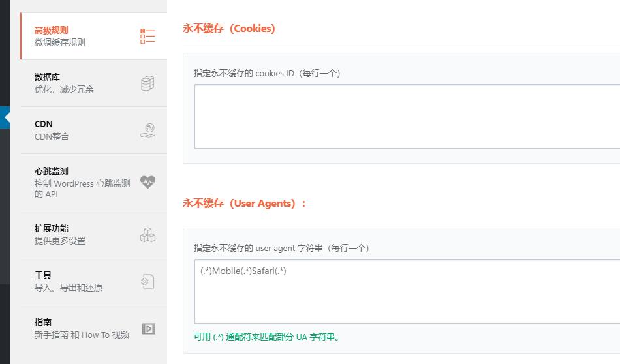The width and height of the screenshot is (620, 364).
Task: Switch to the 数据库 tab
Action: (x=47, y=77)
